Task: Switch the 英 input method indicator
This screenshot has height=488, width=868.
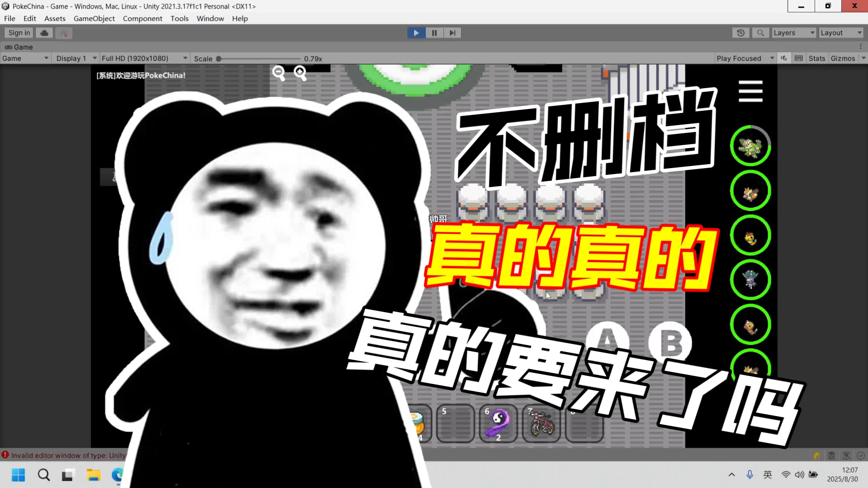Action: click(x=768, y=474)
